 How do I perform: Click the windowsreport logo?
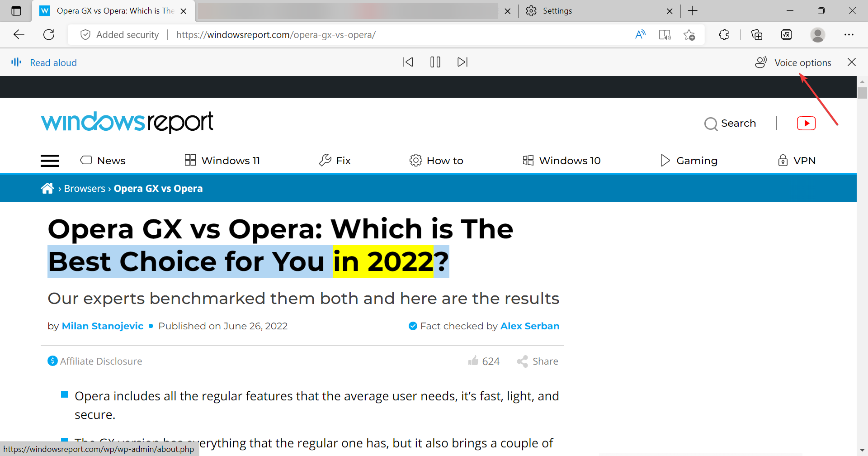click(x=127, y=122)
